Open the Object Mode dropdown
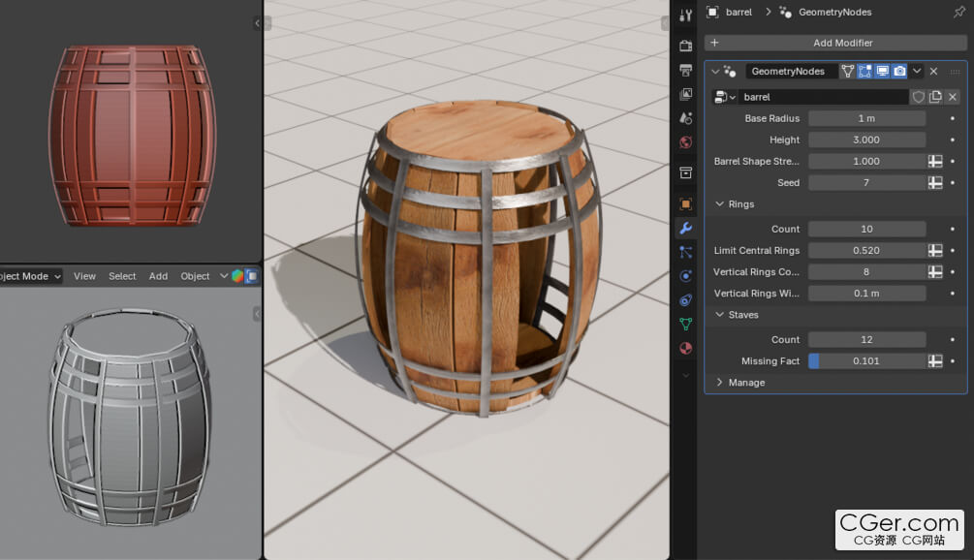This screenshot has width=974, height=560. [31, 276]
